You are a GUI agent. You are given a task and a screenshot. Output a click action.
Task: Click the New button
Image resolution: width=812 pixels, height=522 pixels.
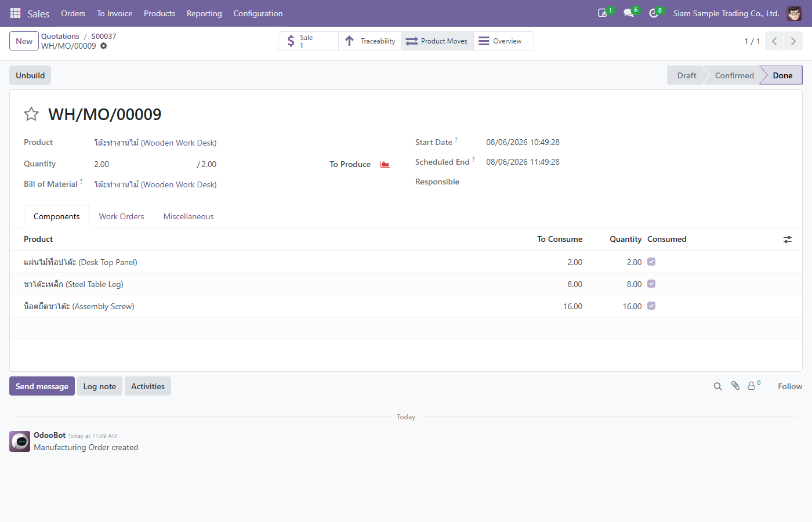(24, 41)
